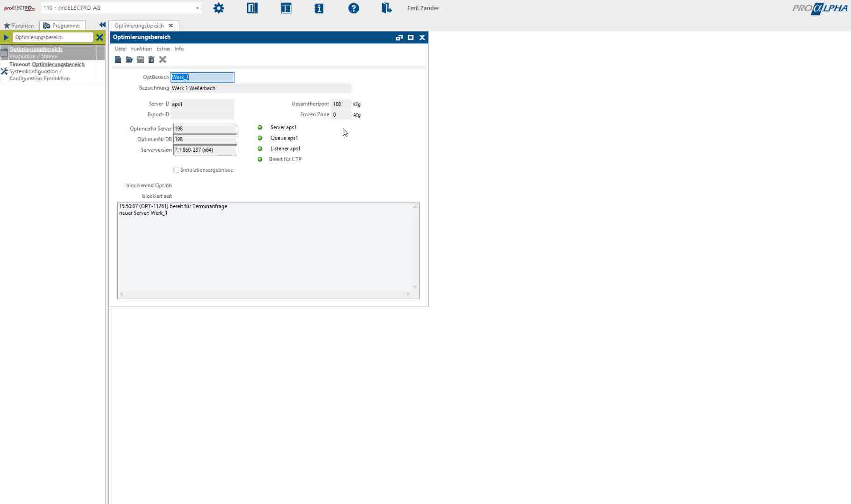Click the split-panel layout icon

point(286,8)
